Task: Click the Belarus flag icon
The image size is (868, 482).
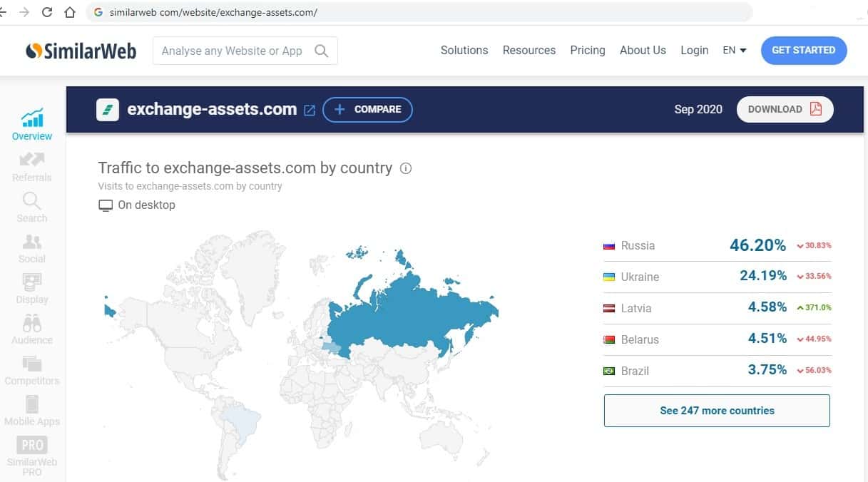Action: click(x=609, y=340)
